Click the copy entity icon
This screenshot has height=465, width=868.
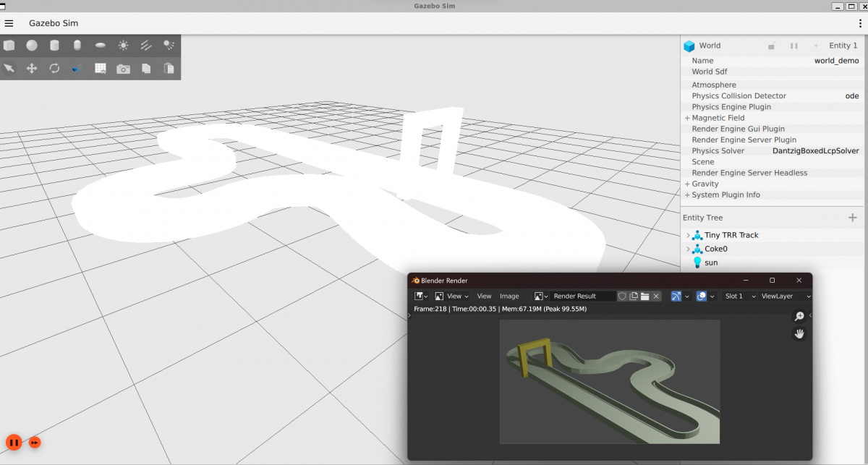(x=146, y=69)
